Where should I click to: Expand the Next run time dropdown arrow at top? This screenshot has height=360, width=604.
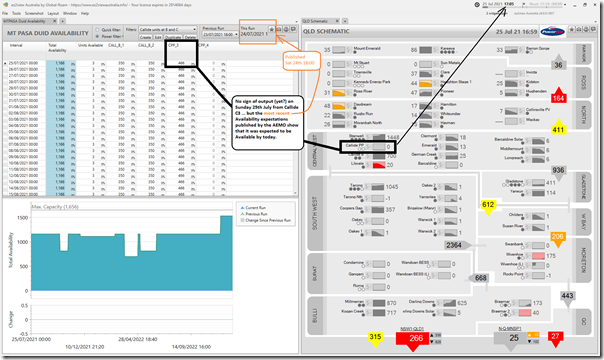[x=564, y=5]
